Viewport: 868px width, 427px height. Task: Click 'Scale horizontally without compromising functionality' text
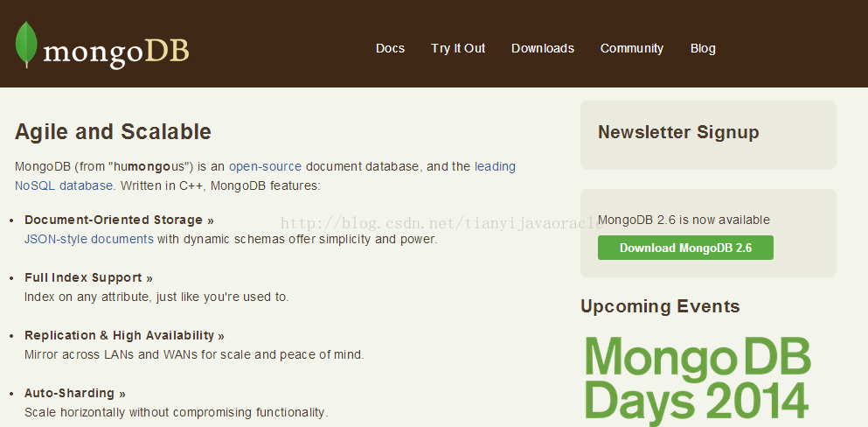click(176, 412)
